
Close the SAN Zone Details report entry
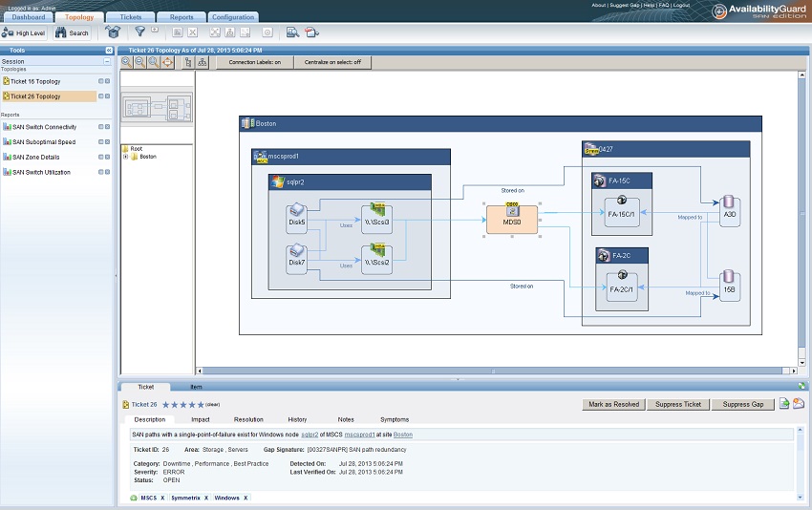click(107, 157)
